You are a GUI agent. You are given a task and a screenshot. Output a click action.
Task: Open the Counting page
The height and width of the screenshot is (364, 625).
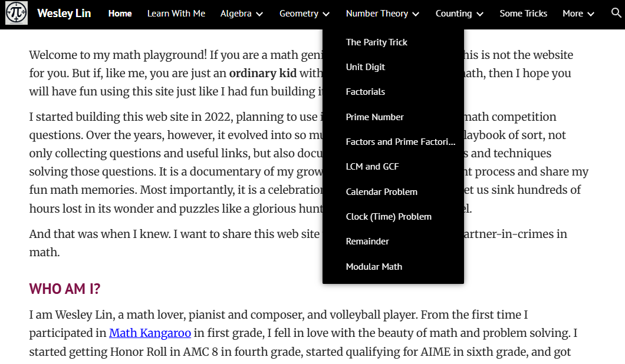(x=453, y=14)
